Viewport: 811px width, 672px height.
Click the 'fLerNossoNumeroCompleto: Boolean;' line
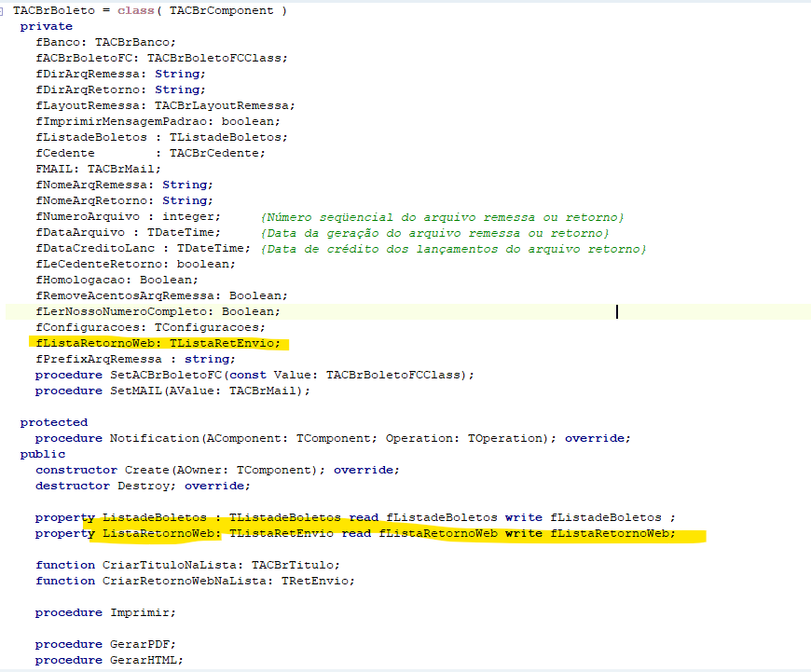[x=158, y=311]
